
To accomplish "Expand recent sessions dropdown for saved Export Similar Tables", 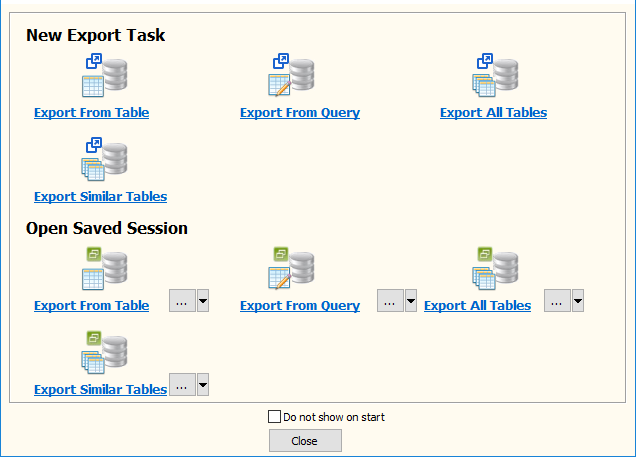I will pyautogui.click(x=203, y=384).
